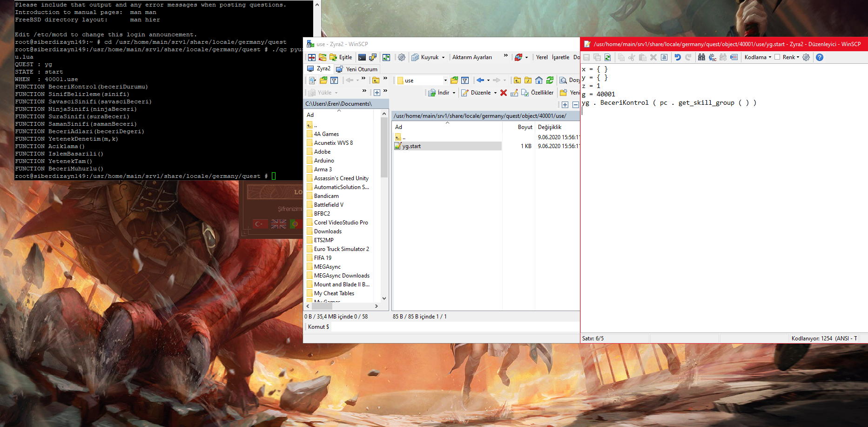868x427 pixels.
Task: Open the Kodlama encoding dropdown
Action: [x=758, y=57]
